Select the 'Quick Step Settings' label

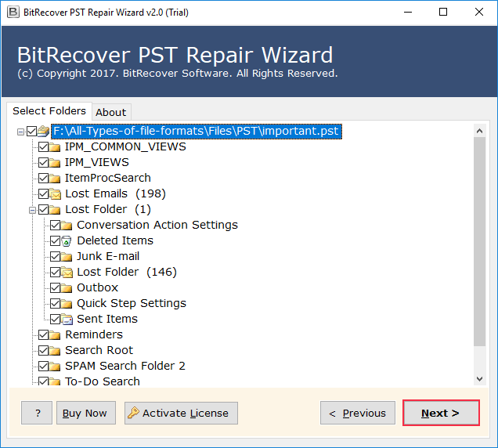(x=132, y=303)
